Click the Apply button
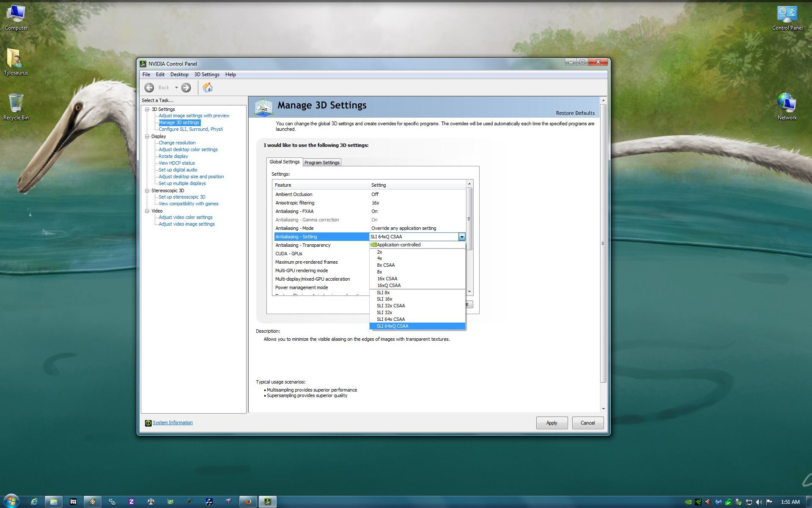812x508 pixels. (x=551, y=423)
